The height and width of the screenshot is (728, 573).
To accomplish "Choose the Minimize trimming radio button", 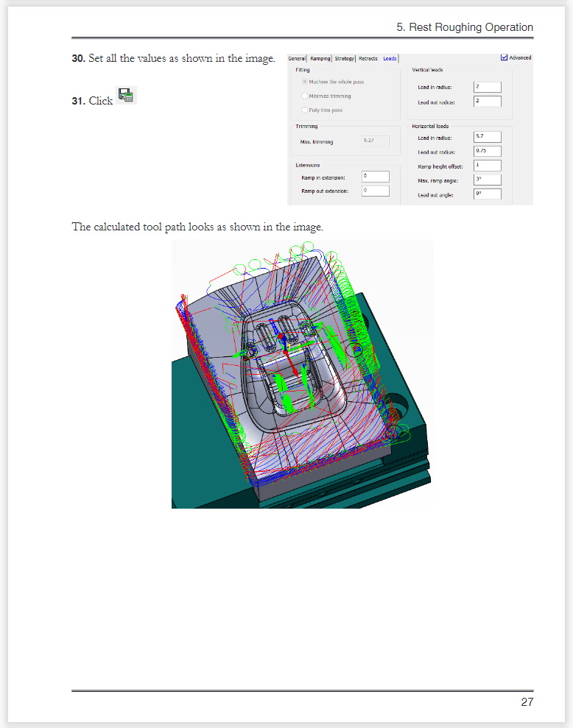I will [x=305, y=96].
